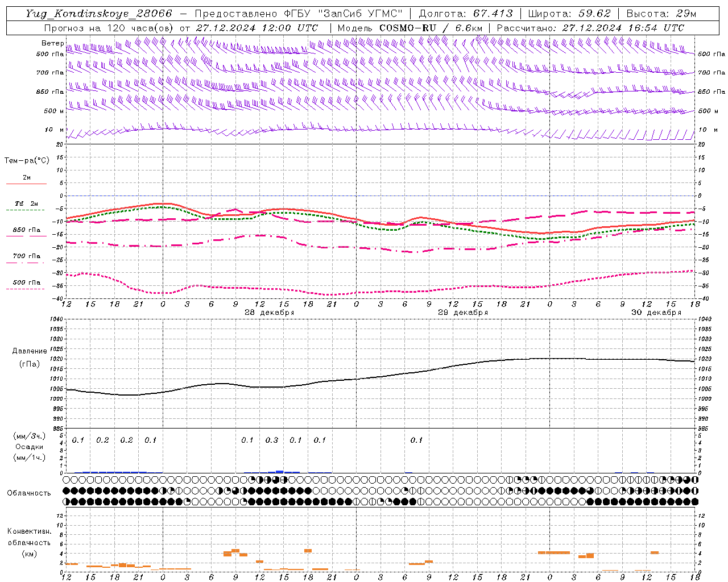Click the latitude value Широта: 59.62
Image resolution: width=728 pixels, height=582 pixels.
[569, 14]
